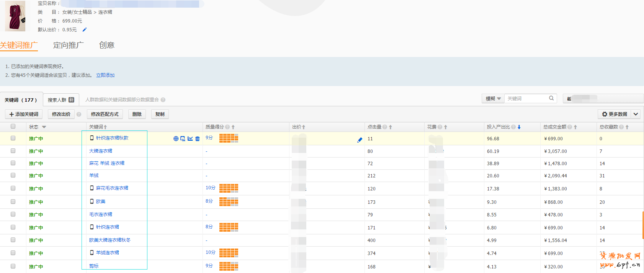The width and height of the screenshot is (644, 273).
Task: Check the checkbox for the 大牌连衣裙 row
Action: click(13, 151)
